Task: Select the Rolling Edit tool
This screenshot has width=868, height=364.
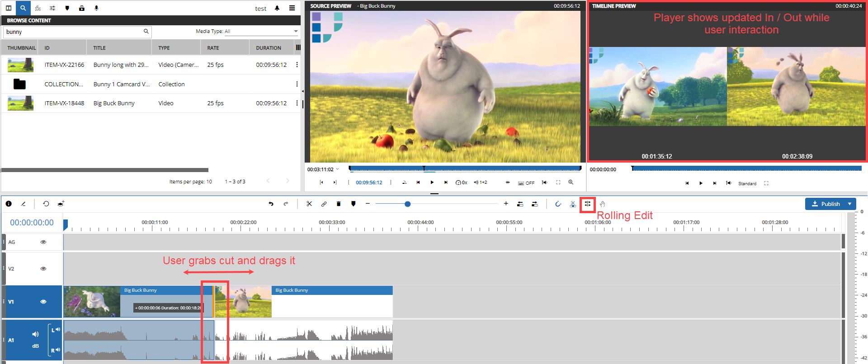Action: [587, 204]
